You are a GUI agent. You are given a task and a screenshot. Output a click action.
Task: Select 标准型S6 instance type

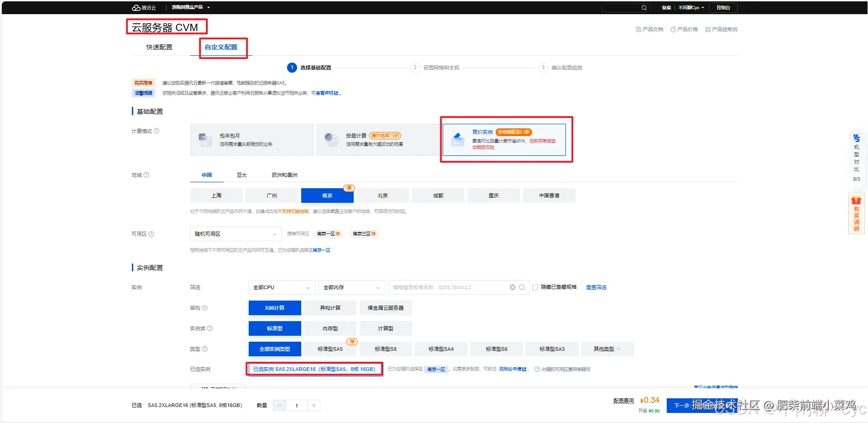point(497,349)
